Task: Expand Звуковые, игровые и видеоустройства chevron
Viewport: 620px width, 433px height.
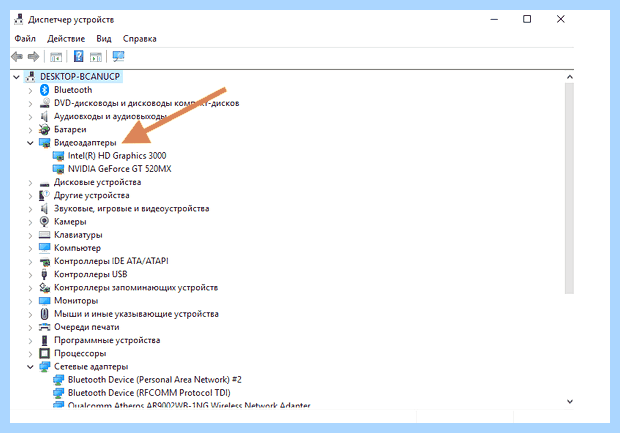Action: pyautogui.click(x=30, y=209)
